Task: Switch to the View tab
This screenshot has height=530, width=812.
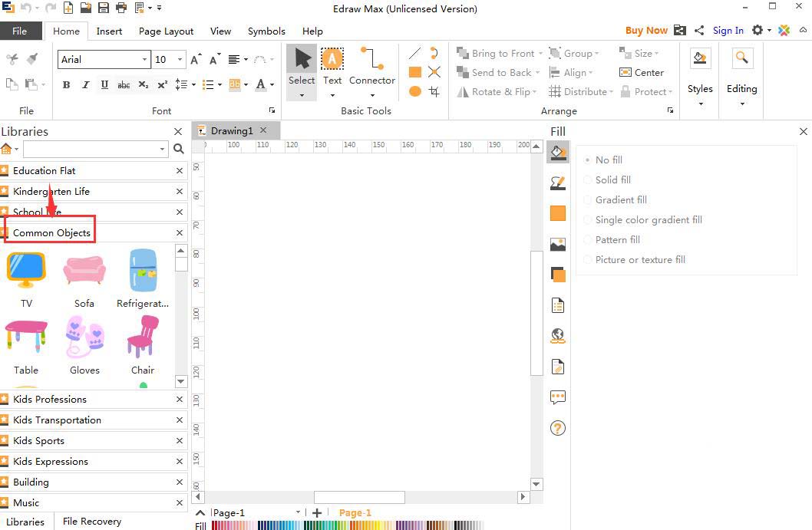Action: [220, 31]
